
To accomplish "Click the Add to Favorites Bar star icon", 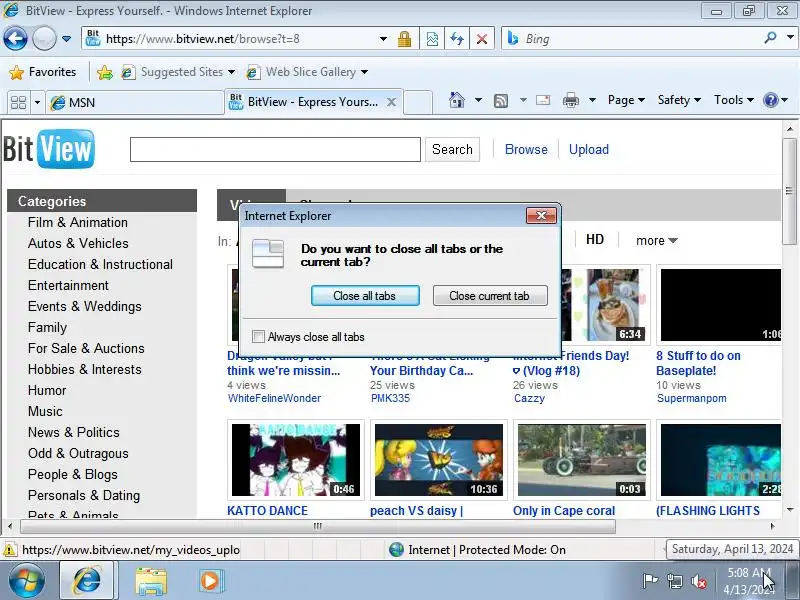I will click(105, 72).
